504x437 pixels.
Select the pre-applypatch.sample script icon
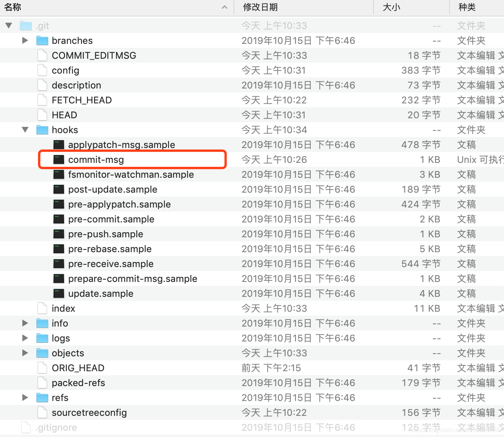click(59, 204)
